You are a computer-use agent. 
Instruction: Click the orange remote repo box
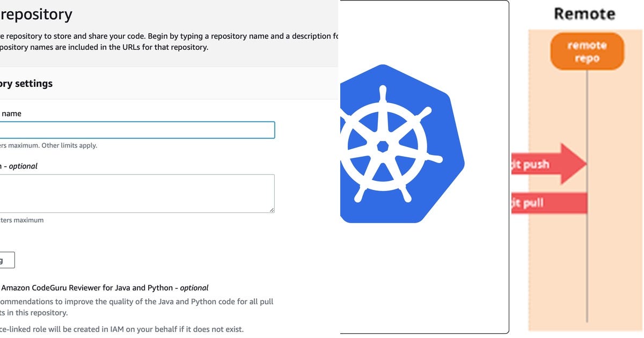pos(587,52)
